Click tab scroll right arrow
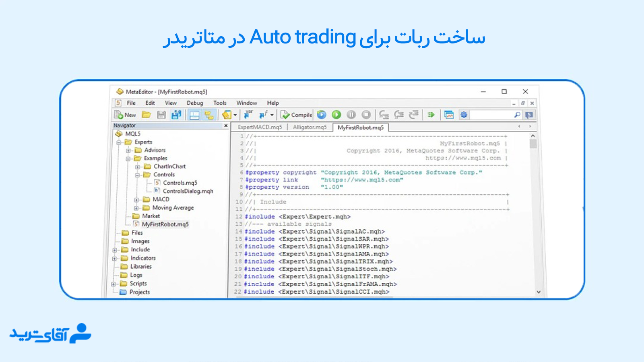644x362 pixels. point(530,126)
